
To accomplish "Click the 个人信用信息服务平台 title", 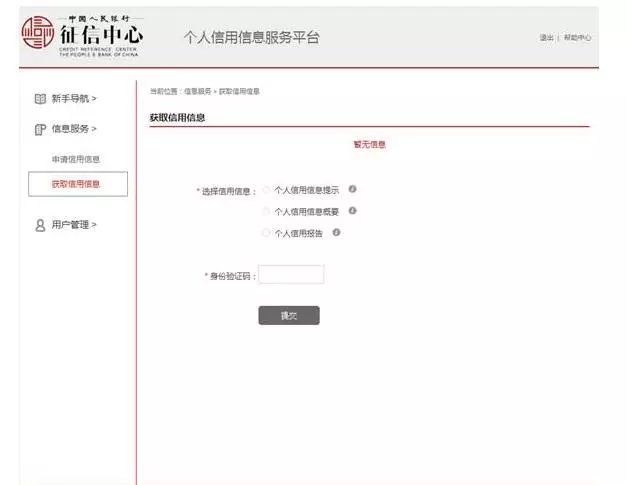I will 252,37.
